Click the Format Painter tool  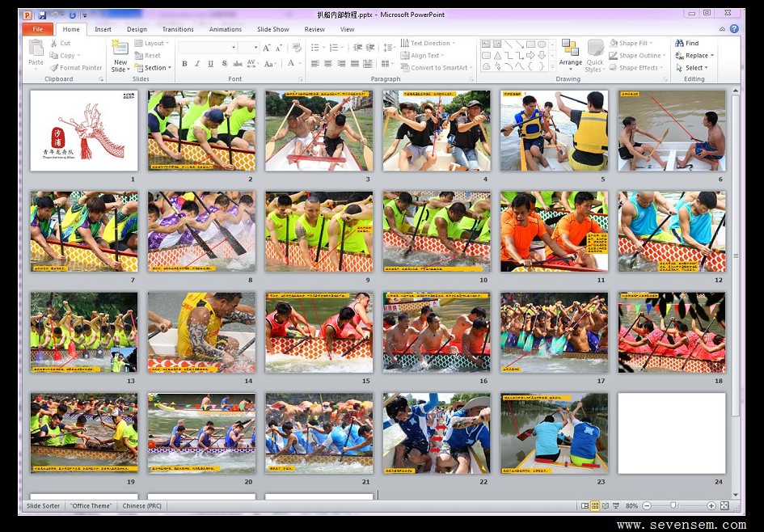coord(76,68)
